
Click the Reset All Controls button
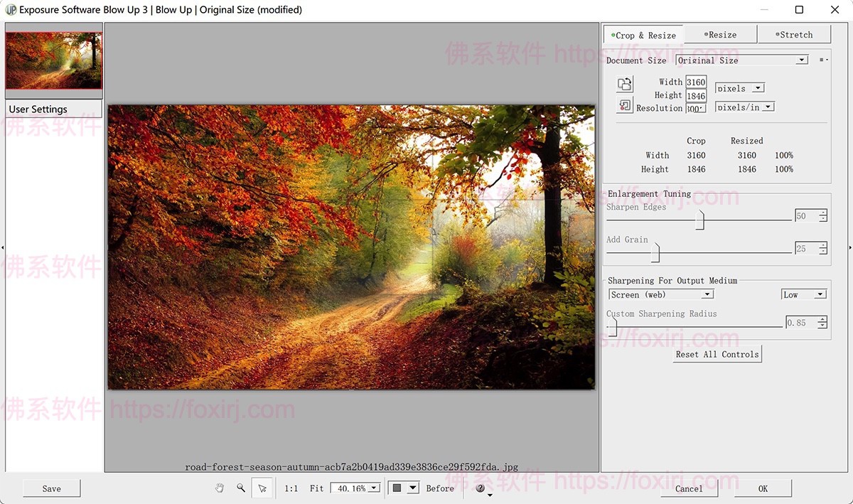[717, 354]
